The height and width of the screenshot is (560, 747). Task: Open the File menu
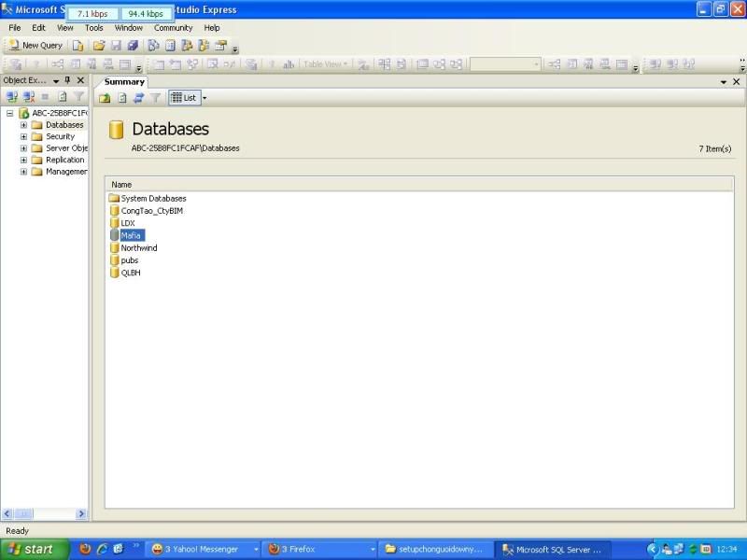coord(15,28)
